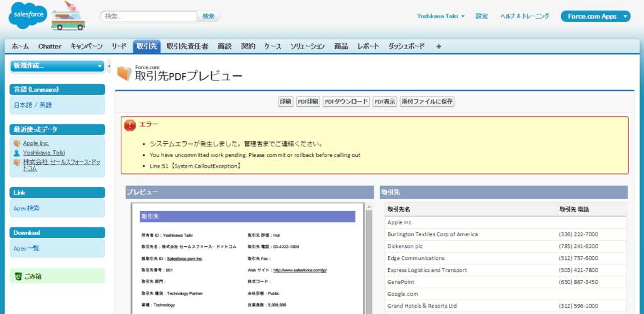The image size is (644, 314).
Task: Go to the 契約 tab
Action: point(248,46)
